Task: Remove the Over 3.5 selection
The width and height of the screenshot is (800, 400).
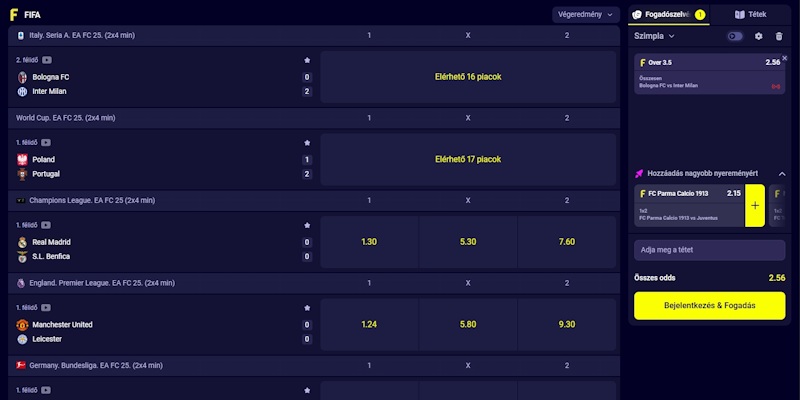Action: pyautogui.click(x=785, y=58)
